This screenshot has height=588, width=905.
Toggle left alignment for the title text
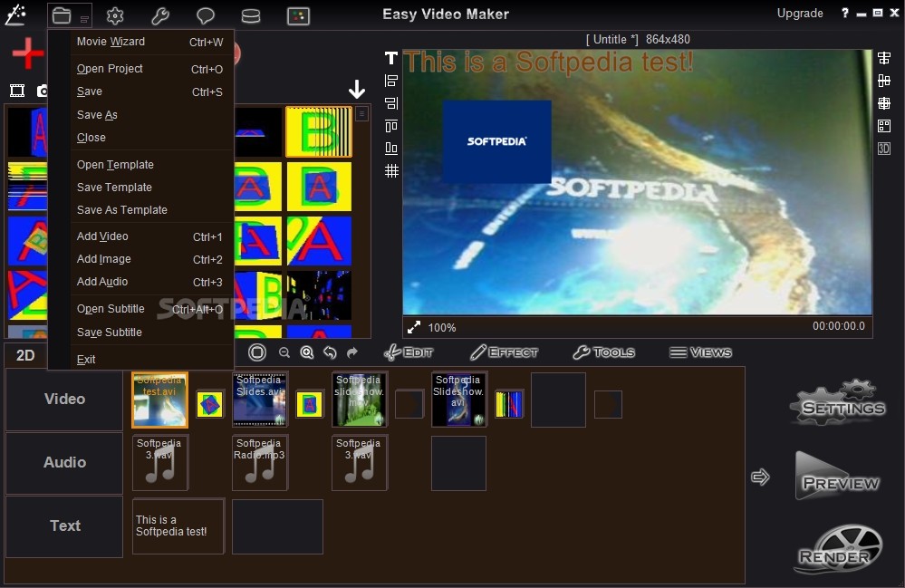(390, 80)
